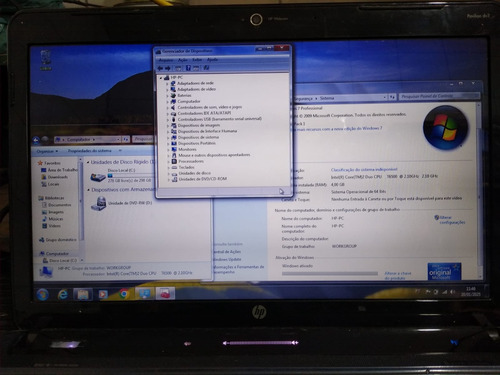
Task: Click the volume speaker tray icon
Action: pos(452,292)
